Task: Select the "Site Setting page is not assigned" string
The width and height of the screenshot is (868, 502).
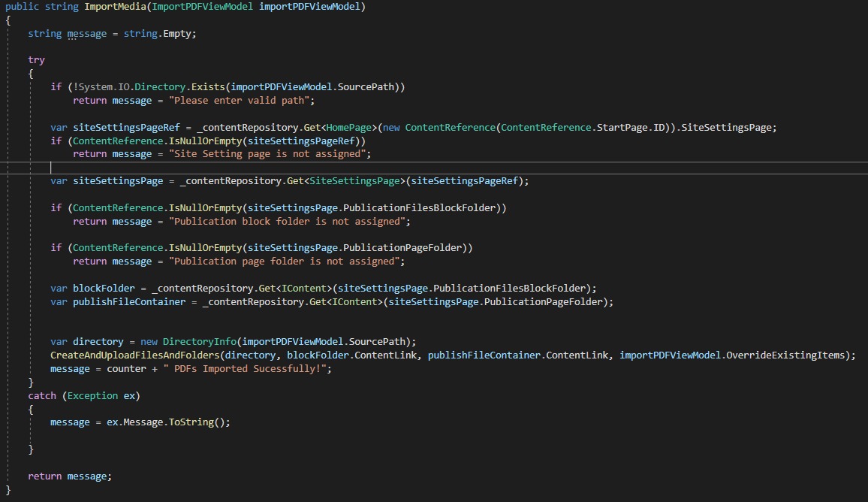Action: (270, 154)
